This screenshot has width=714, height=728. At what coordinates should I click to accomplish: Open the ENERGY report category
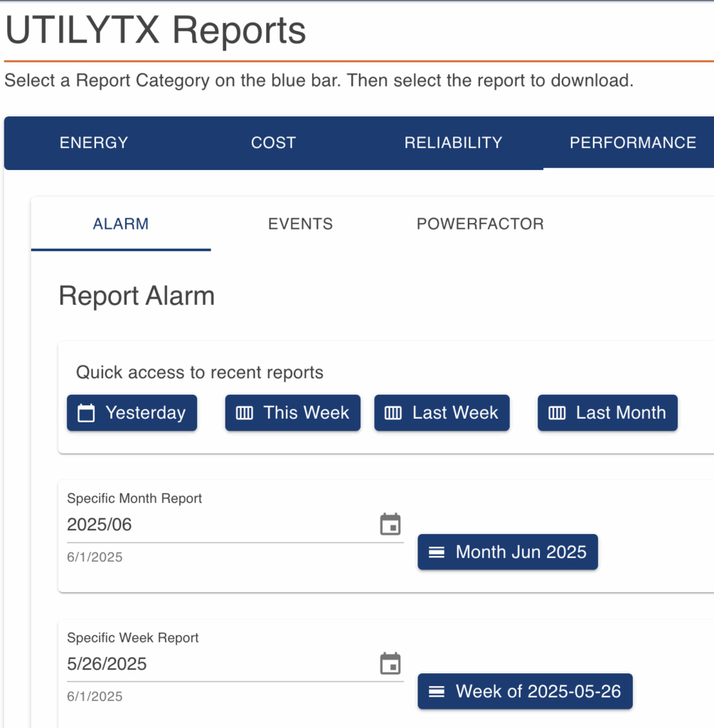(x=94, y=143)
